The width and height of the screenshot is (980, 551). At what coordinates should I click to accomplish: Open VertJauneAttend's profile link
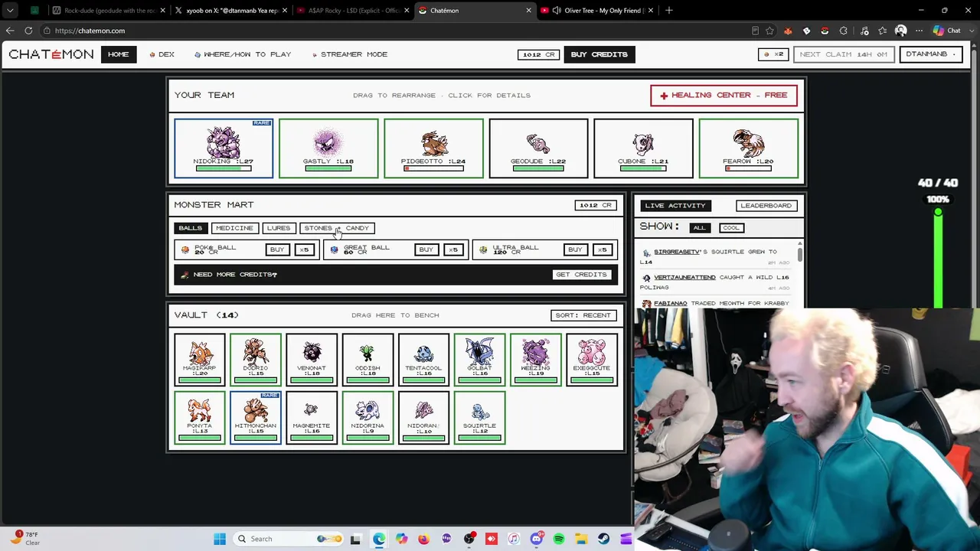coord(684,277)
